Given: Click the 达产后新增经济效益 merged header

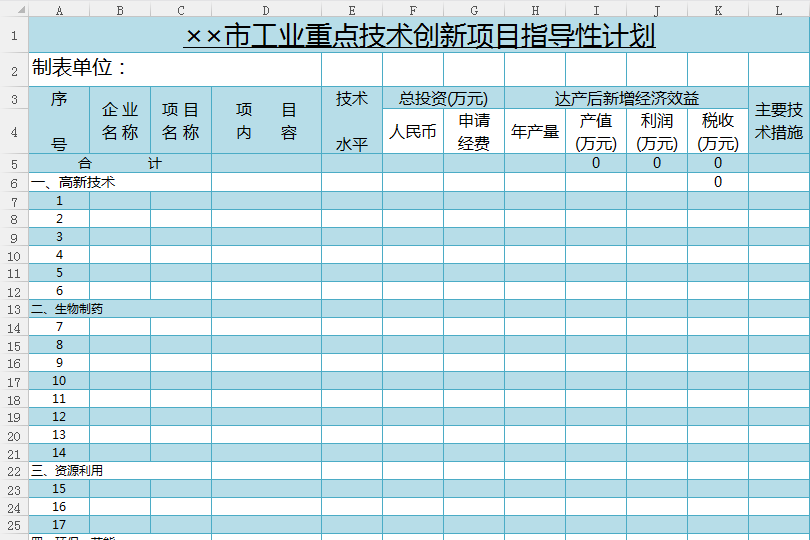Looking at the screenshot, I should coord(626,98).
